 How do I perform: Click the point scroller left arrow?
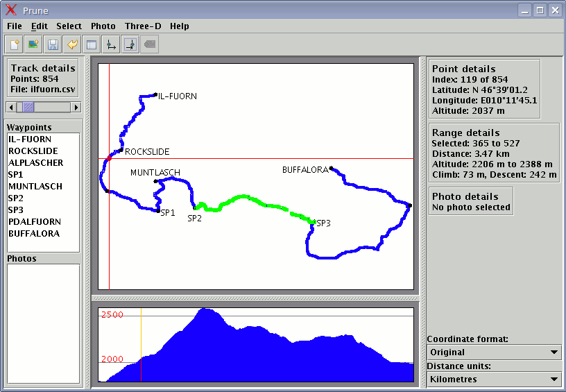point(10,108)
